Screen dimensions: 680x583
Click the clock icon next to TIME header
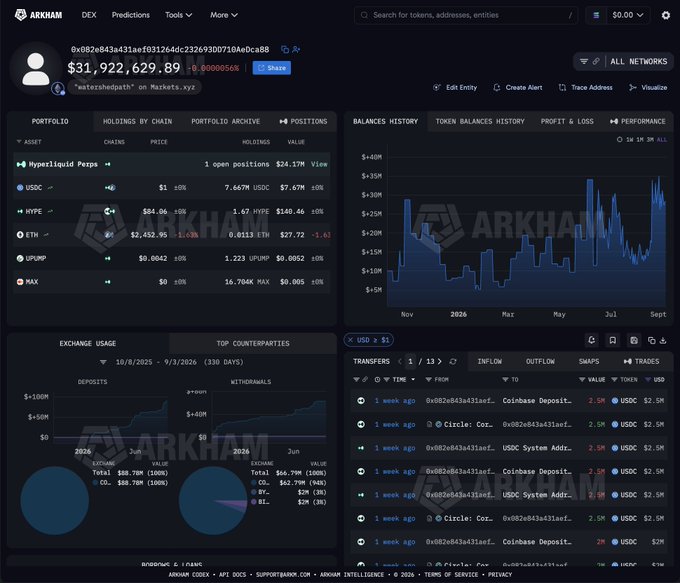(377, 380)
